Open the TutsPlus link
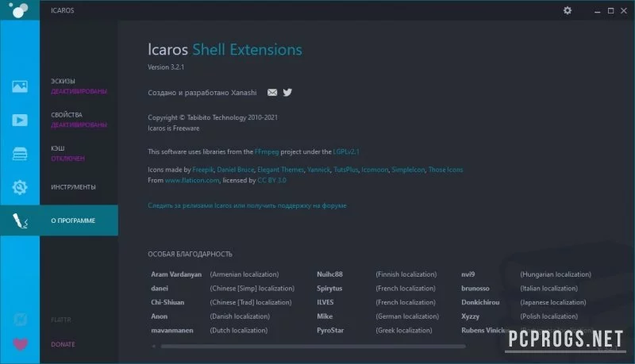The width and height of the screenshot is (635, 364). (346, 170)
